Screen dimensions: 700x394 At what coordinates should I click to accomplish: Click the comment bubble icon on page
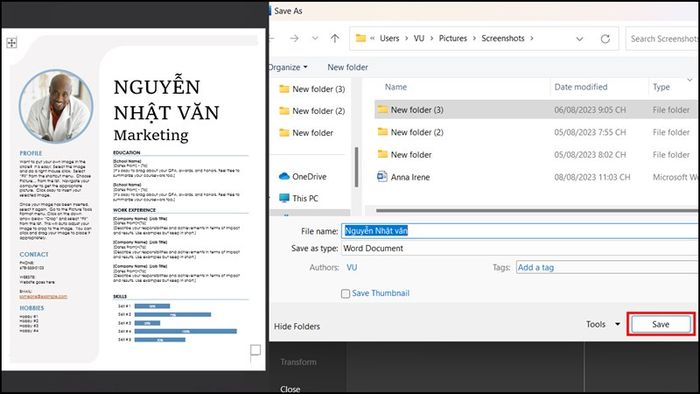coord(255,352)
